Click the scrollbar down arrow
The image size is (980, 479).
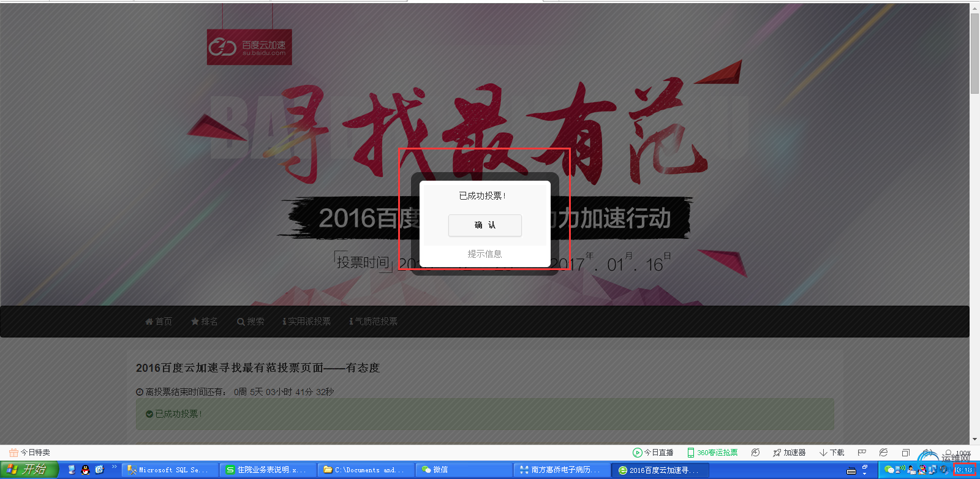point(974,439)
